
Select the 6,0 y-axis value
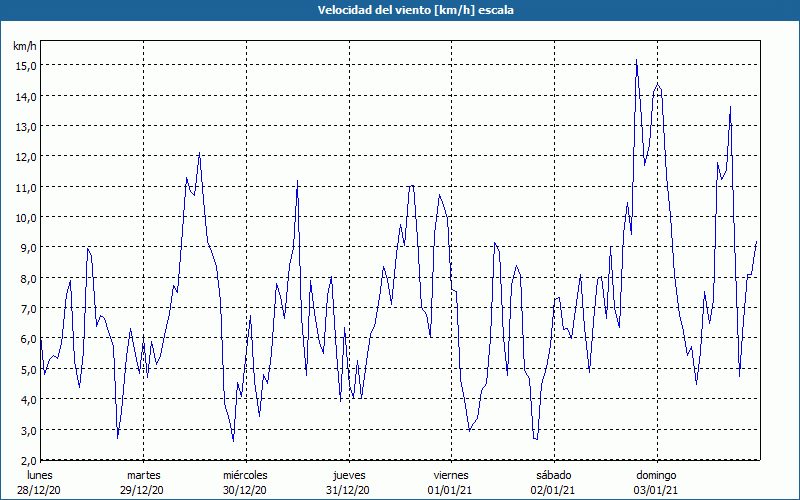pyautogui.click(x=28, y=339)
